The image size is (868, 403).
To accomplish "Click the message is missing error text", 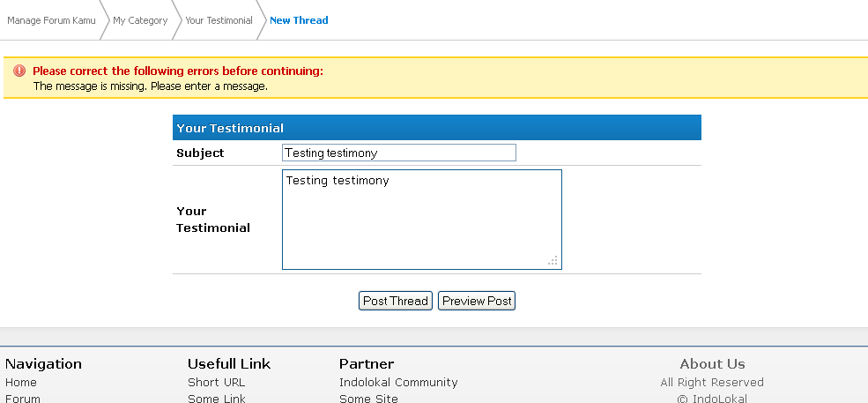I will coord(150,86).
